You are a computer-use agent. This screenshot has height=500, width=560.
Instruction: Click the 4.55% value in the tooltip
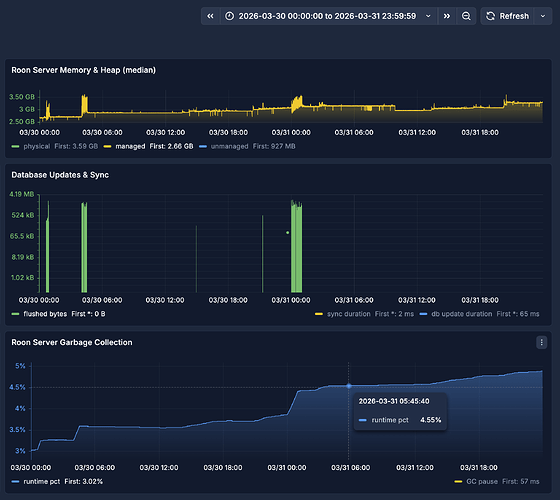click(431, 420)
